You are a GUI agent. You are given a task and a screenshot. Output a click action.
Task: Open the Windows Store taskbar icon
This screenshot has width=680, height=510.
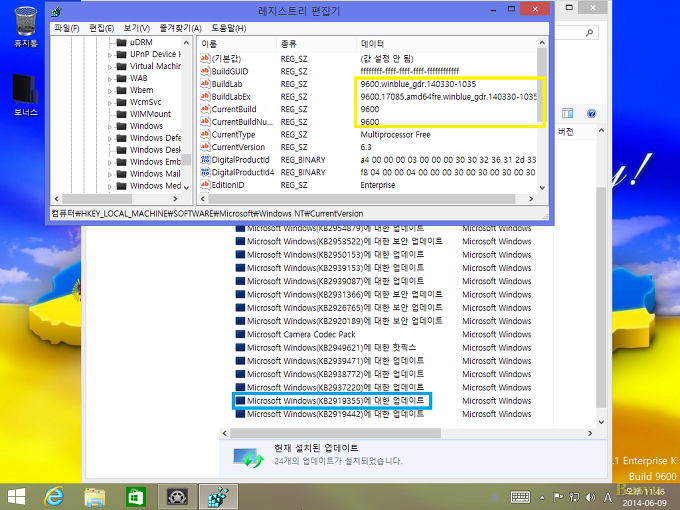pyautogui.click(x=136, y=497)
